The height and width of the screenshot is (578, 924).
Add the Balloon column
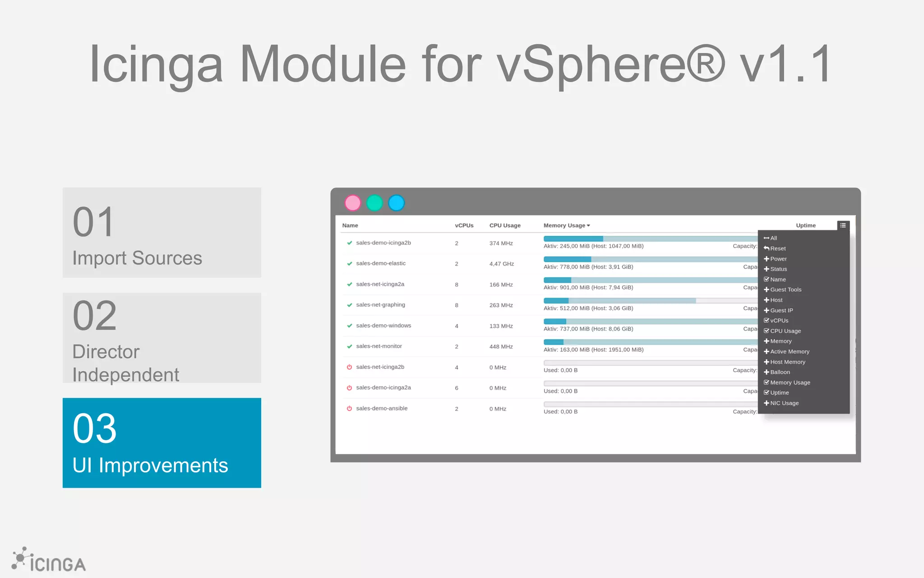tap(776, 372)
